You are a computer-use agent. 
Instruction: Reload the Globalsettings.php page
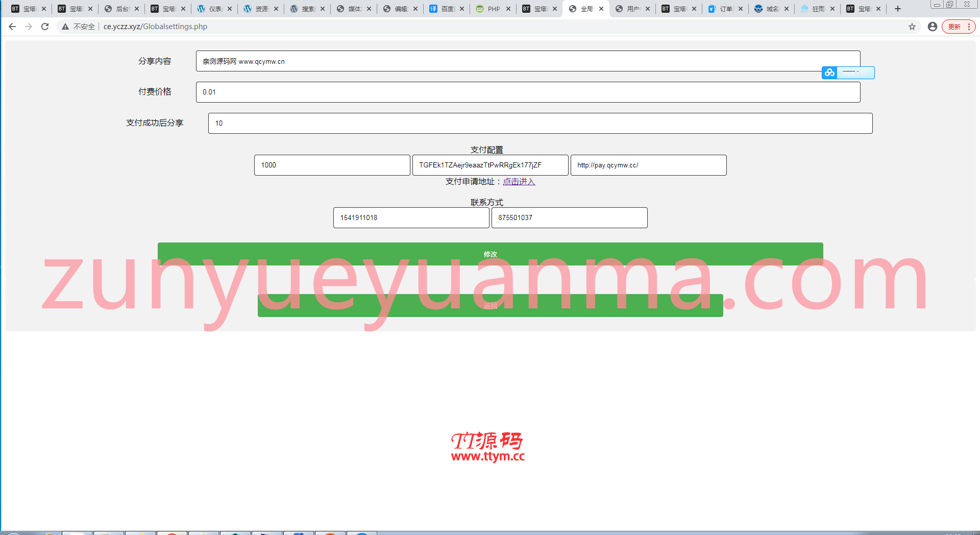coord(45,27)
